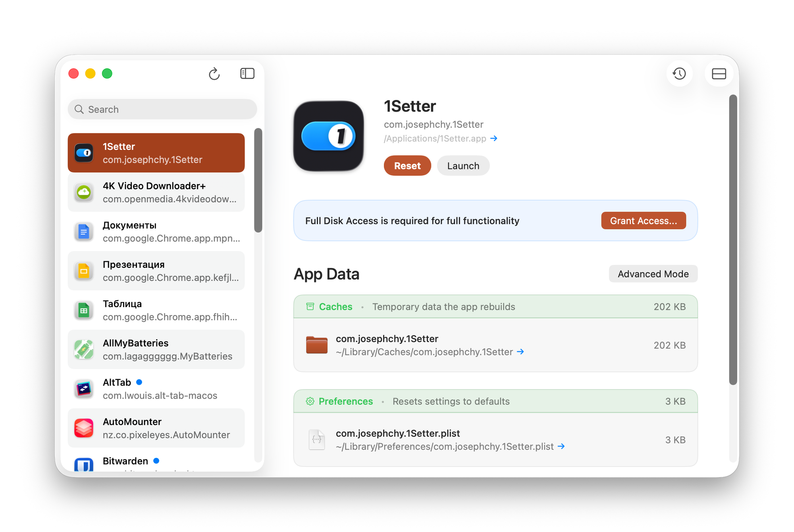Click the refresh app list icon

coord(214,74)
